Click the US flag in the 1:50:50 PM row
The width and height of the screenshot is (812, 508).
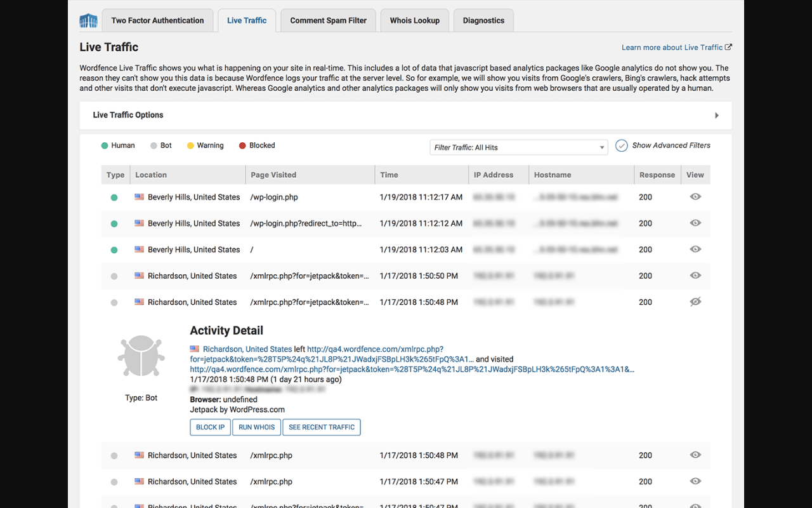pyautogui.click(x=140, y=276)
